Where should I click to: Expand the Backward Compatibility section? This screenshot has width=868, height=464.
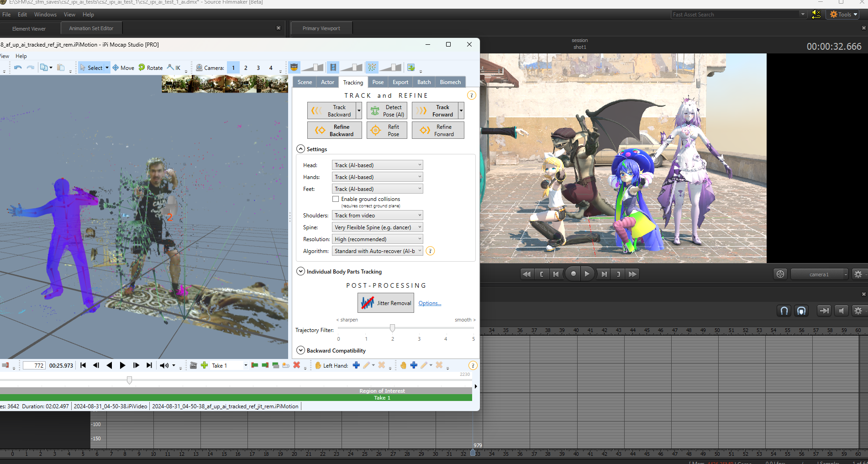(300, 350)
